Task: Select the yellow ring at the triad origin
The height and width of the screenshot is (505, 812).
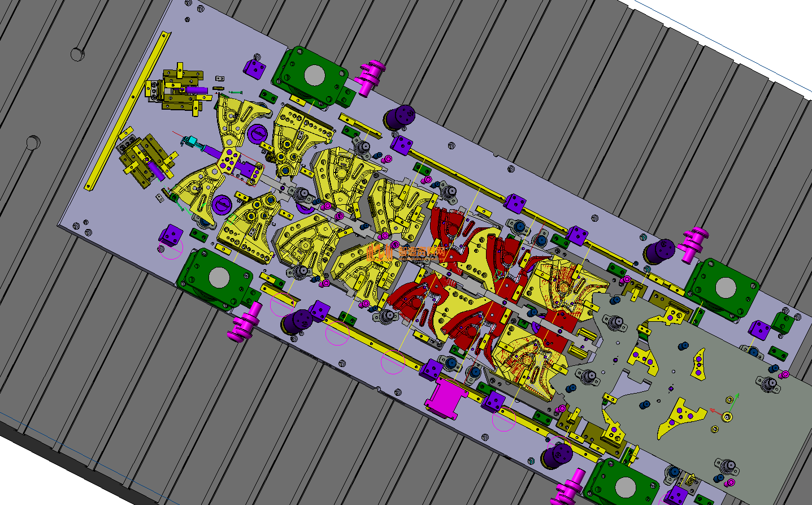Action: click(728, 417)
